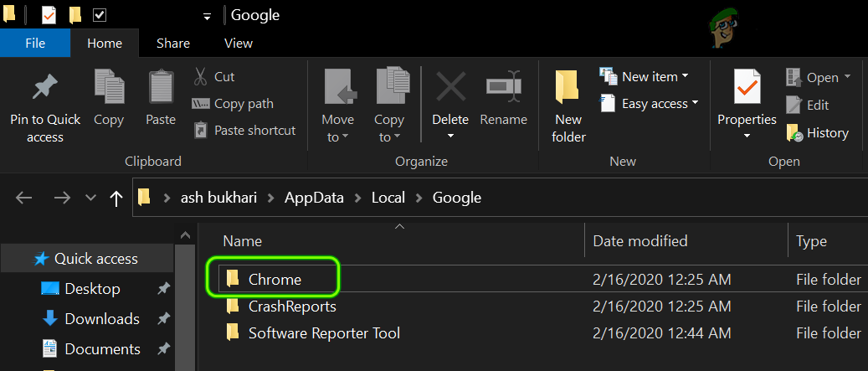Click the Copy icon in Clipboard group
This screenshot has height=371, width=868.
[109, 88]
